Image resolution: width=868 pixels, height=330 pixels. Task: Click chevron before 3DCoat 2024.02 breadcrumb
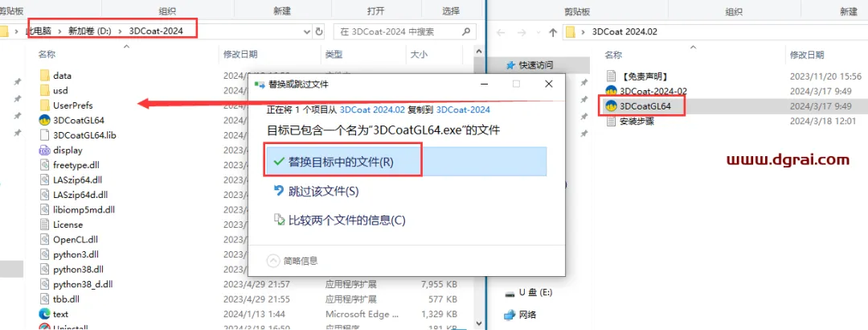click(584, 32)
